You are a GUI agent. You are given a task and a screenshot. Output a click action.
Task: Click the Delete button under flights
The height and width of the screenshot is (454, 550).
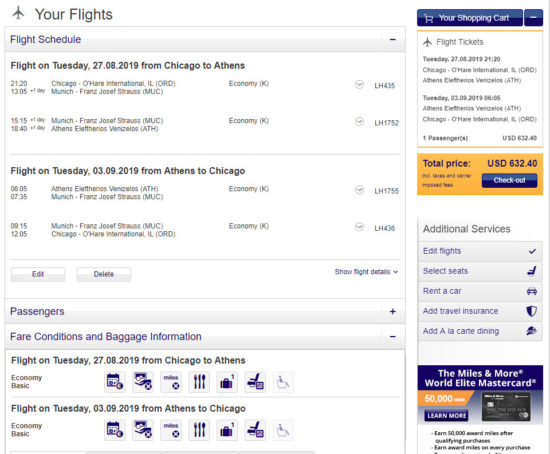[104, 274]
